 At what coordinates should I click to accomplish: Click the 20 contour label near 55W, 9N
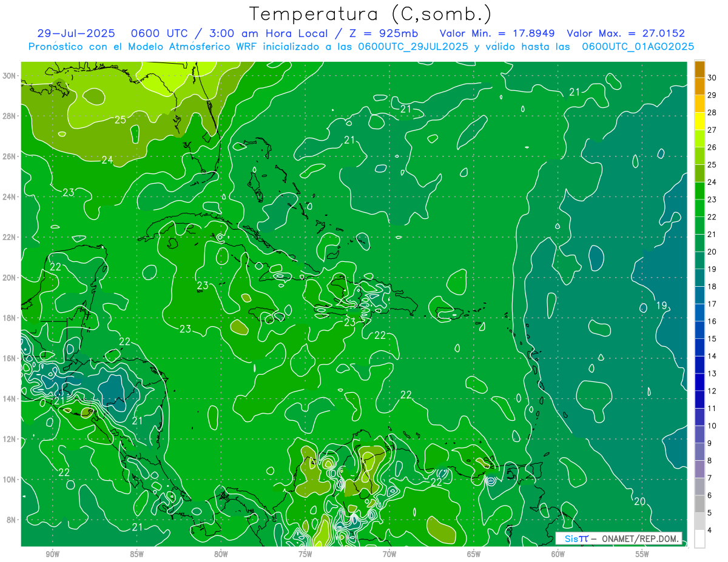coord(639,501)
